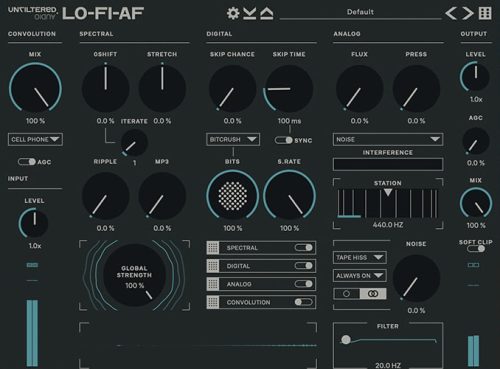This screenshot has height=369, width=500.
Task: Toggle the Skip Time SYNC switch
Action: click(x=284, y=140)
